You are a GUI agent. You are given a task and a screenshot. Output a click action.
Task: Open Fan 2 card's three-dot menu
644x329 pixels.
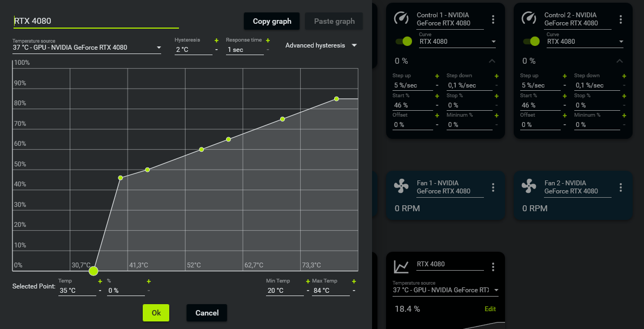pyautogui.click(x=621, y=187)
